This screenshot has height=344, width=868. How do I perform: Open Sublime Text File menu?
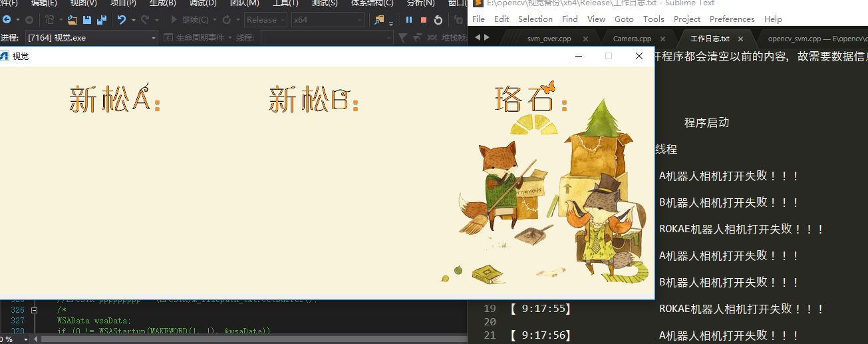coord(478,19)
